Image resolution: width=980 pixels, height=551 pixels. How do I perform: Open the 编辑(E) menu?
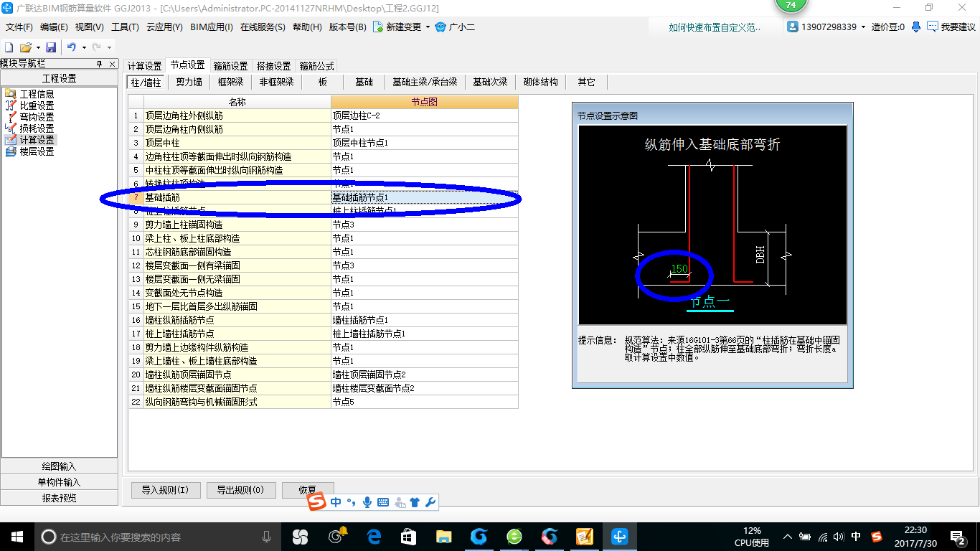pyautogui.click(x=54, y=27)
